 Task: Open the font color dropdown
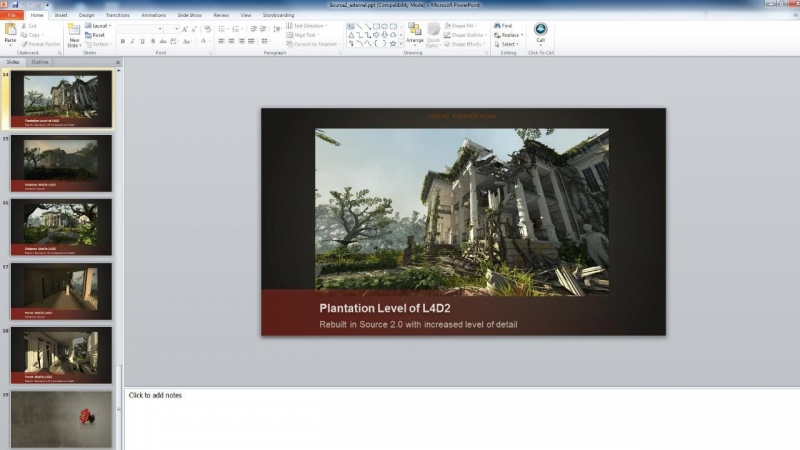pos(209,41)
